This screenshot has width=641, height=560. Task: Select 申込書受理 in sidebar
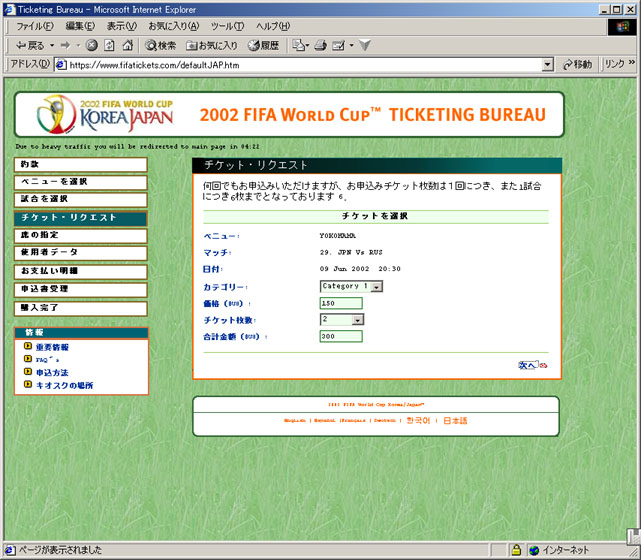click(81, 289)
